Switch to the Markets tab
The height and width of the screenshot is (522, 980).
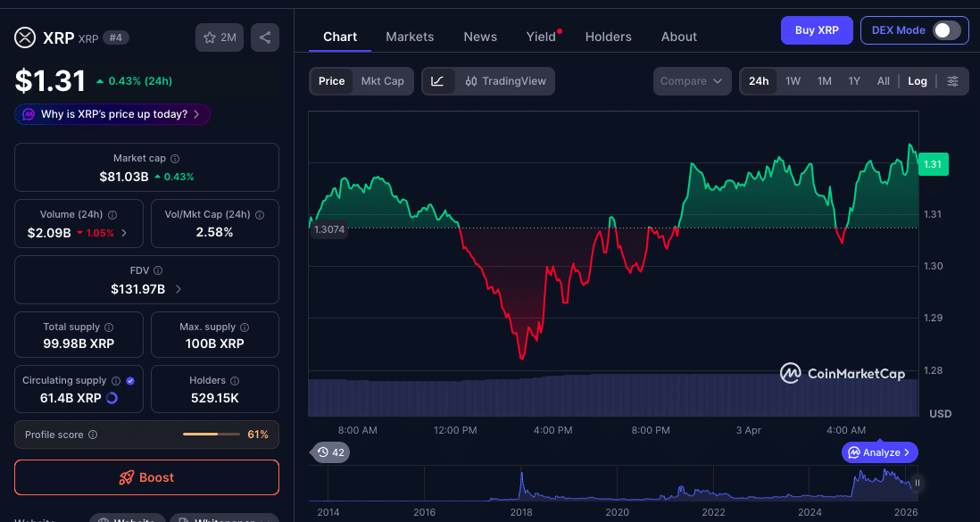tap(410, 37)
